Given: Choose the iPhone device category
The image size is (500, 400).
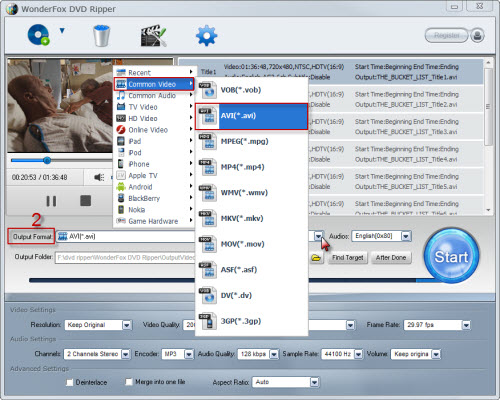Looking at the screenshot, I should pyautogui.click(x=154, y=164).
